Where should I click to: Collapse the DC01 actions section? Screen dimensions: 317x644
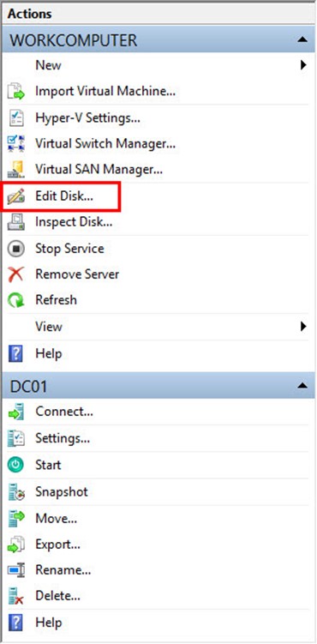pyautogui.click(x=302, y=386)
